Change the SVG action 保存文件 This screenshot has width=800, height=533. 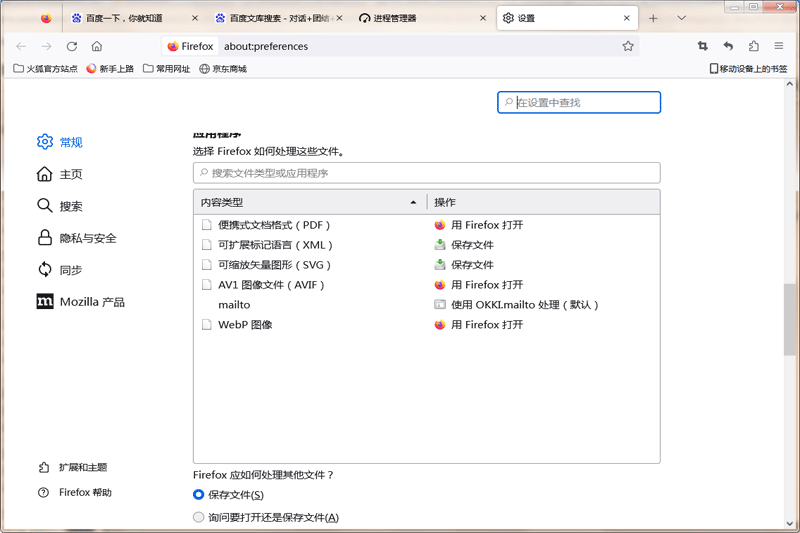464,265
